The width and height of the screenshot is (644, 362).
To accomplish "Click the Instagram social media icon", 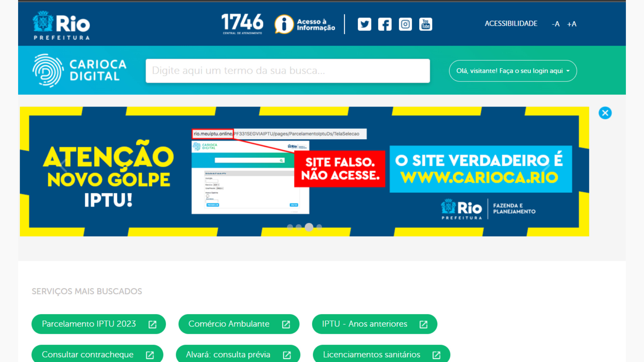I will (x=405, y=24).
